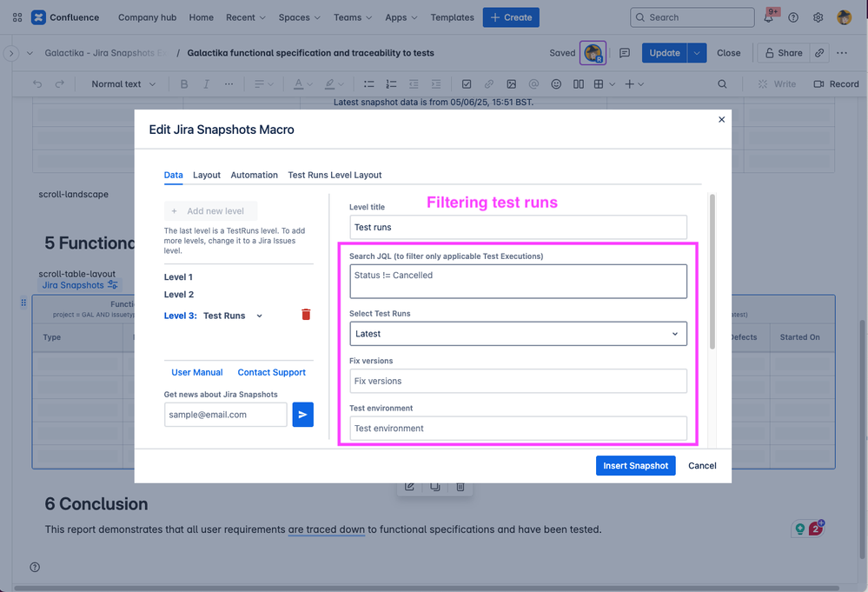Click the Update button
Image resolution: width=868 pixels, height=592 pixels.
tap(665, 53)
